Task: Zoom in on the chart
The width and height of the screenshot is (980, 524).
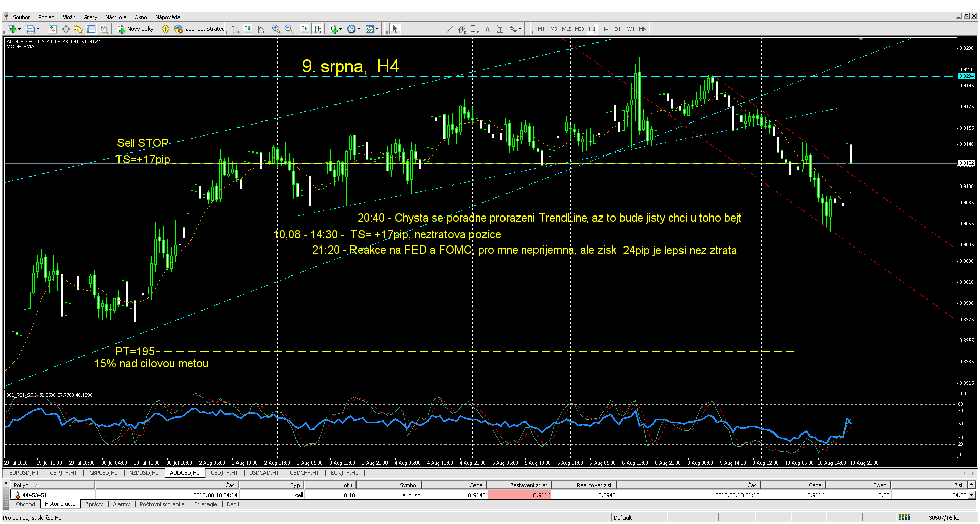Action: 276,29
